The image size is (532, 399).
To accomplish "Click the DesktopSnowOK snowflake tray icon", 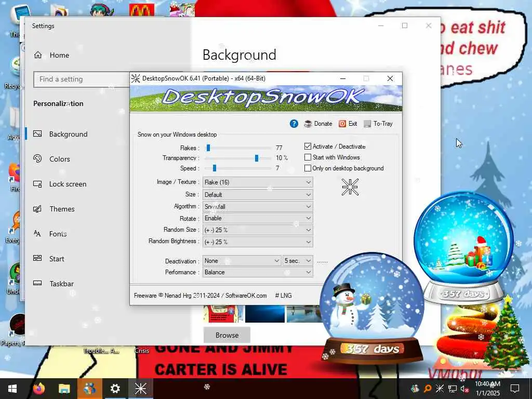I will 440,389.
